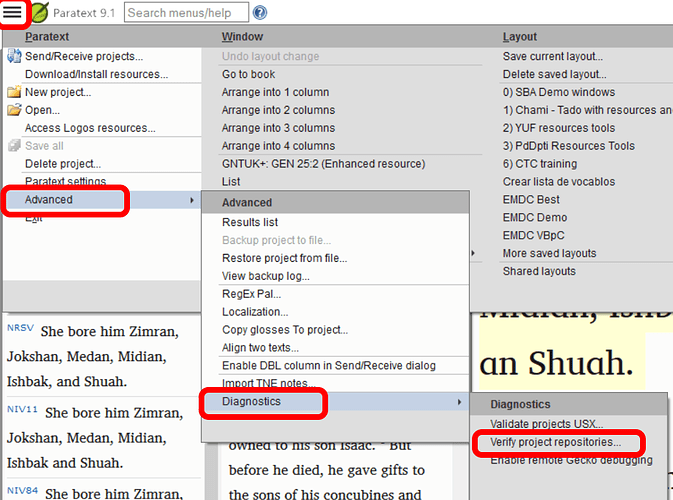Choose Restore project from file...
Image resolution: width=673 pixels, height=500 pixels.
(285, 258)
